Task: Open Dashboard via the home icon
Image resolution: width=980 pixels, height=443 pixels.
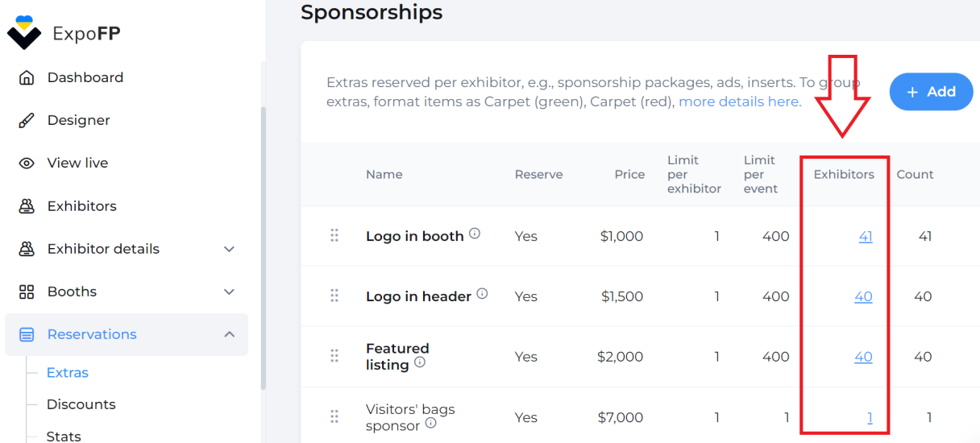Action: pos(27,78)
